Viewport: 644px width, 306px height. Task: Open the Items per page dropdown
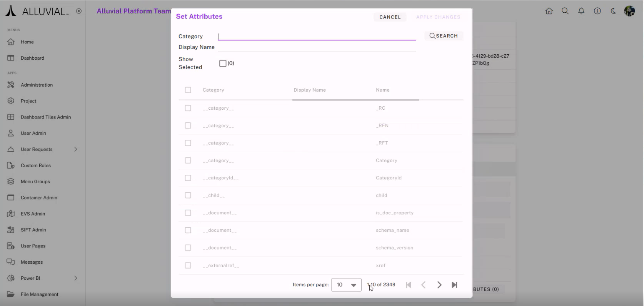(346, 285)
